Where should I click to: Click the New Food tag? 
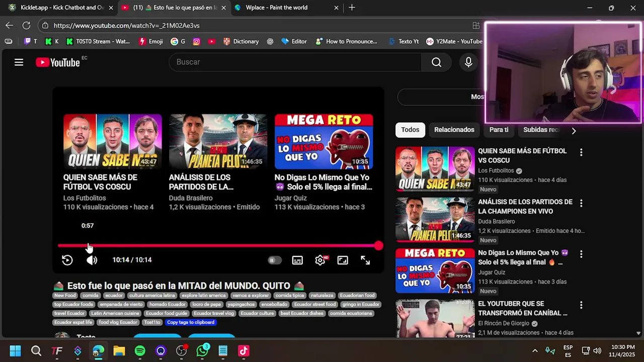pyautogui.click(x=65, y=295)
